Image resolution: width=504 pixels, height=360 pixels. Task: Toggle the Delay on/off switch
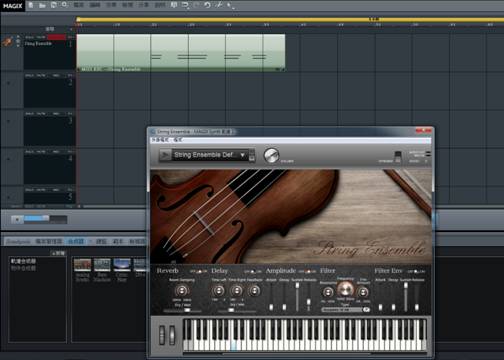click(x=253, y=272)
